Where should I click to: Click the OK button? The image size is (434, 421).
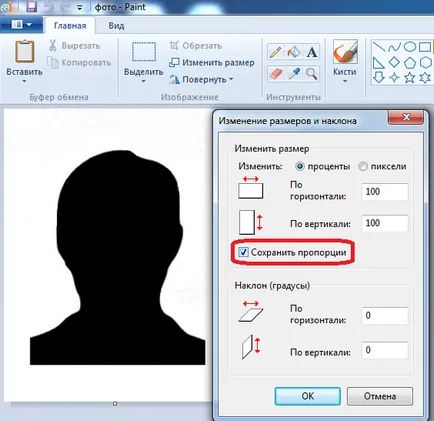click(x=308, y=396)
